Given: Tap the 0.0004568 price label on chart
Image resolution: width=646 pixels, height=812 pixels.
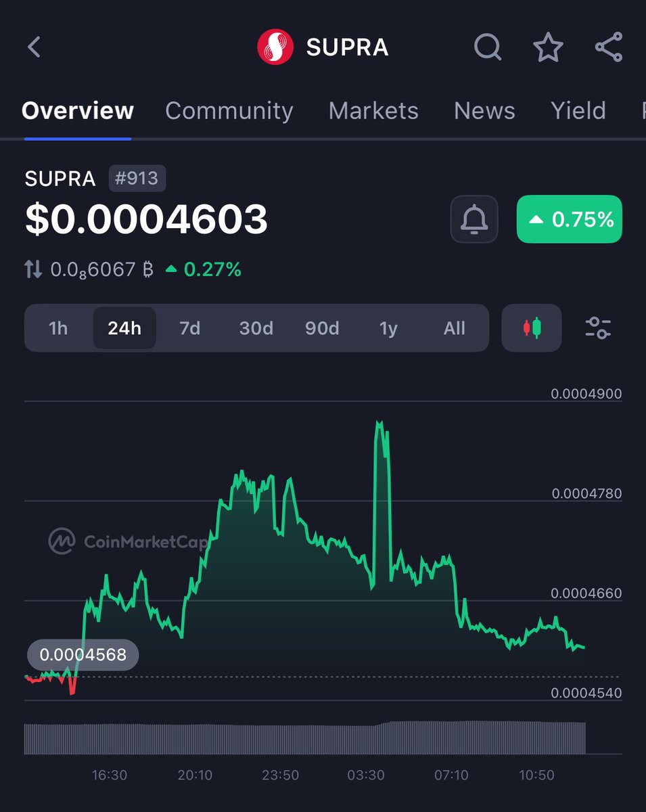Looking at the screenshot, I should pos(83,655).
